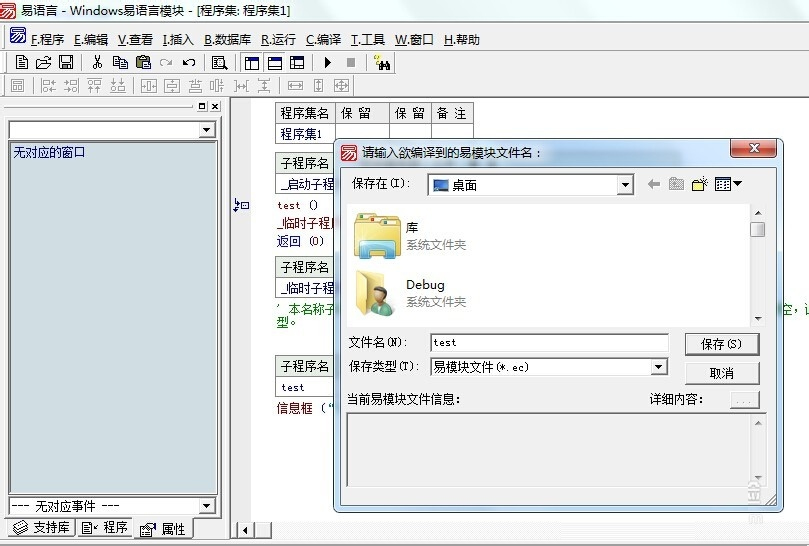Expand the 保存在 location dropdown
This screenshot has height=546, width=809.
coord(625,185)
